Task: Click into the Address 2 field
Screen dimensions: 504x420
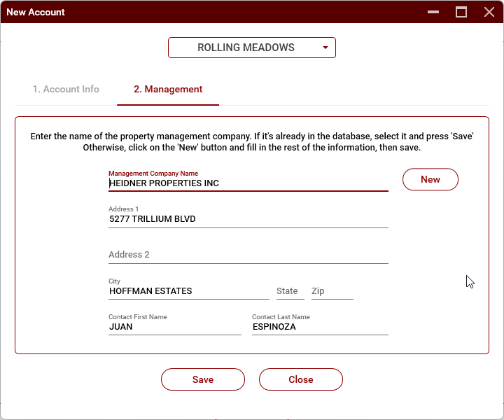Action: pyautogui.click(x=248, y=255)
